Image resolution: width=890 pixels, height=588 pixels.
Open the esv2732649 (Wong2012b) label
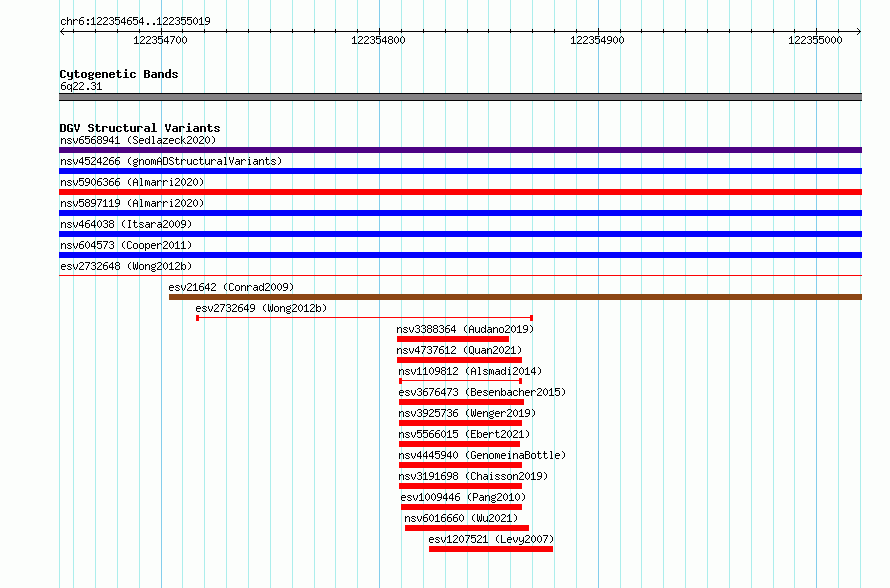click(261, 308)
